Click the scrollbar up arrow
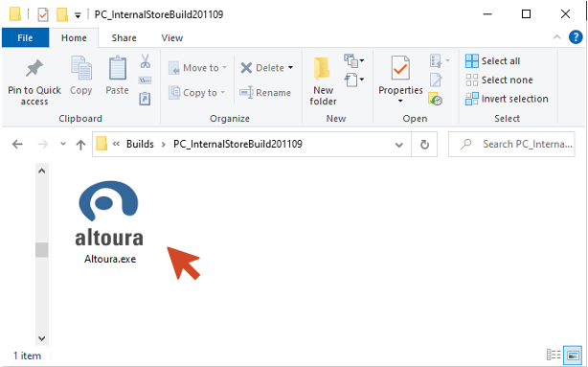This screenshot has width=588, height=367. click(42, 172)
